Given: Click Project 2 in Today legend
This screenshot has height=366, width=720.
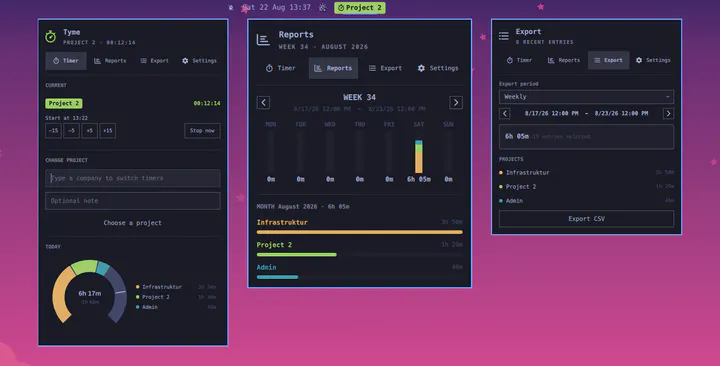Looking at the screenshot, I should click(x=156, y=297).
